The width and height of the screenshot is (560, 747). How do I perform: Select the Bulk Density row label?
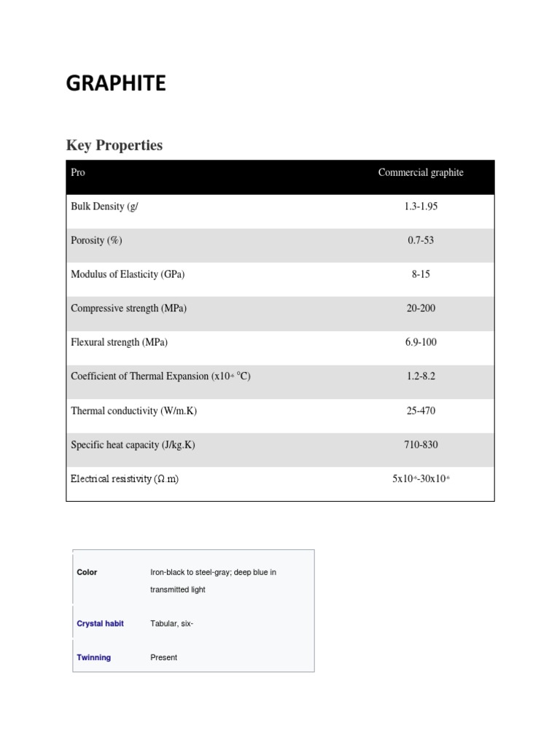(104, 206)
